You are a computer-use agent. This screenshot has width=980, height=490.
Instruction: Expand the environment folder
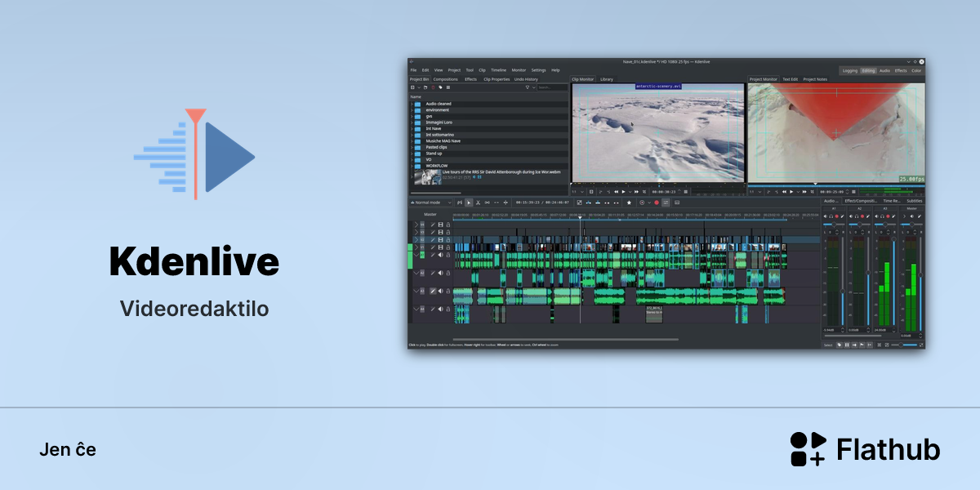click(412, 110)
